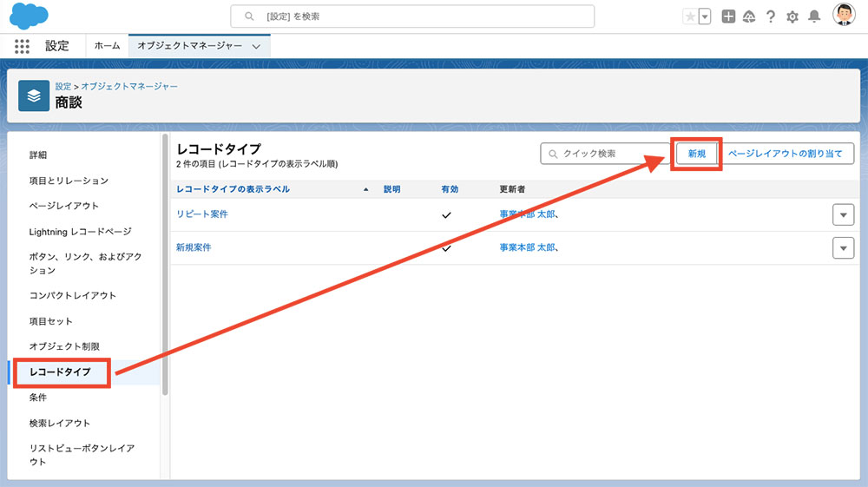Click the favorites star icon

[690, 16]
